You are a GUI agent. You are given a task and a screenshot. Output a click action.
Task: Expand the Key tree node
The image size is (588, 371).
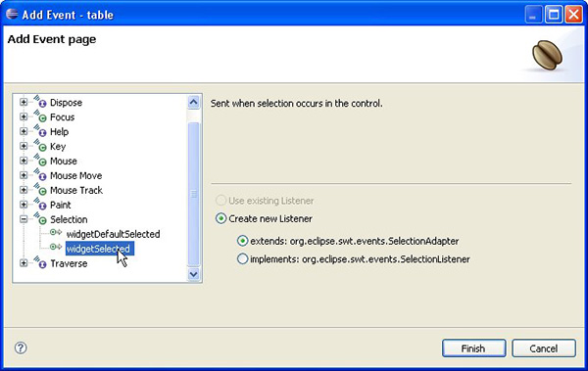point(24,146)
